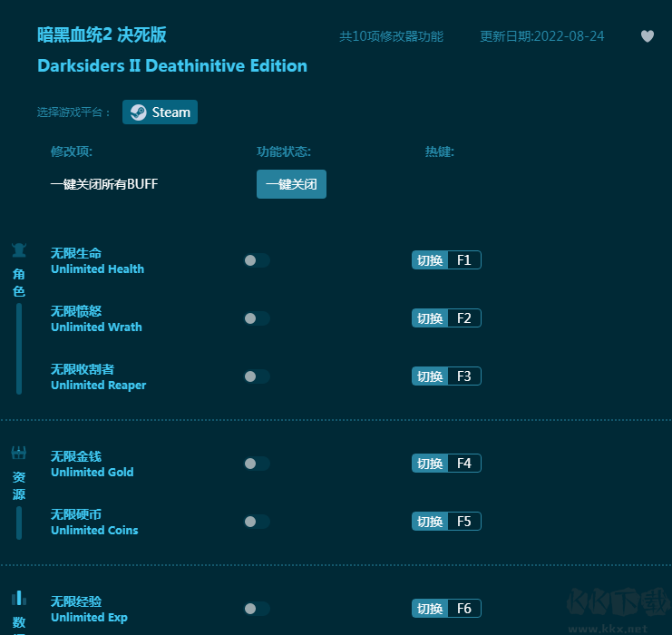This screenshot has width=672, height=635.
Task: Click the heart favorite icon
Action: coord(647,36)
